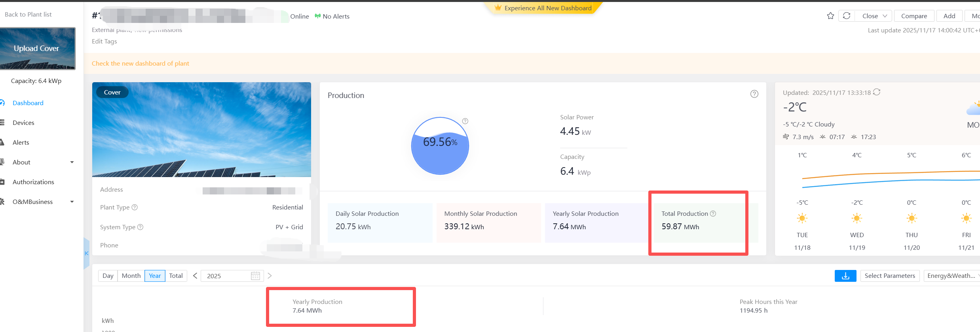This screenshot has width=980, height=332.
Task: Click the Compare button
Action: pyautogui.click(x=914, y=16)
